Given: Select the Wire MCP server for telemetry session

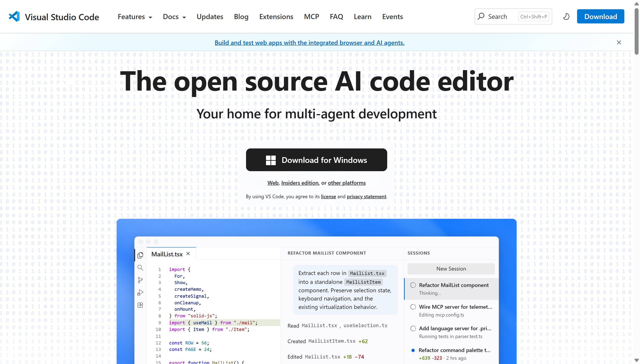Looking at the screenshot, I should (451, 311).
